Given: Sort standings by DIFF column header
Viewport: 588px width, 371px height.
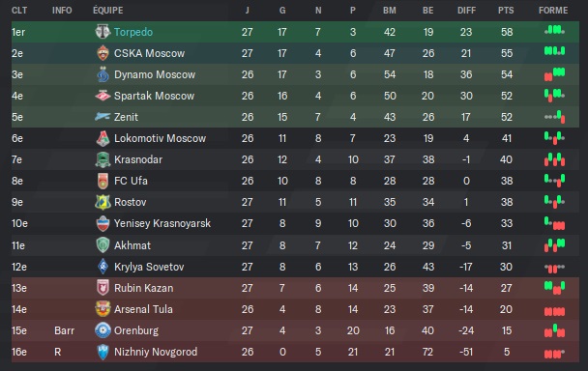Looking at the screenshot, I should pyautogui.click(x=466, y=11).
